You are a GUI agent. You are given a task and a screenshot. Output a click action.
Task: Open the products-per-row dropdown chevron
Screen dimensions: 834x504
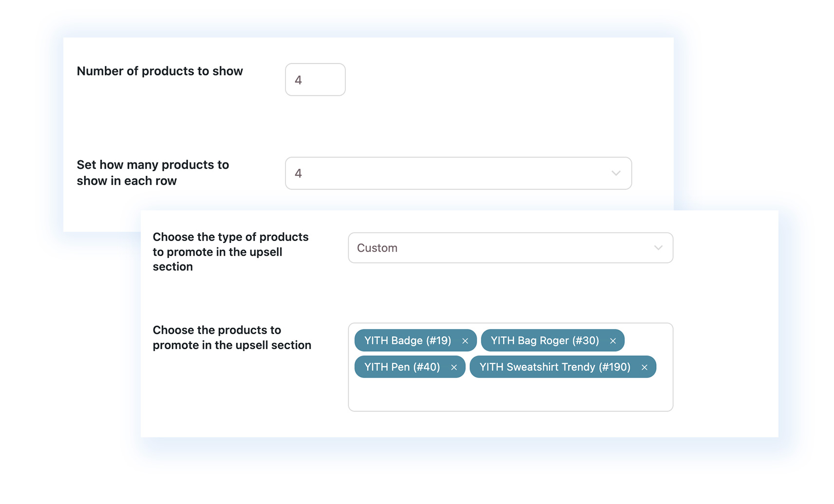click(x=616, y=173)
